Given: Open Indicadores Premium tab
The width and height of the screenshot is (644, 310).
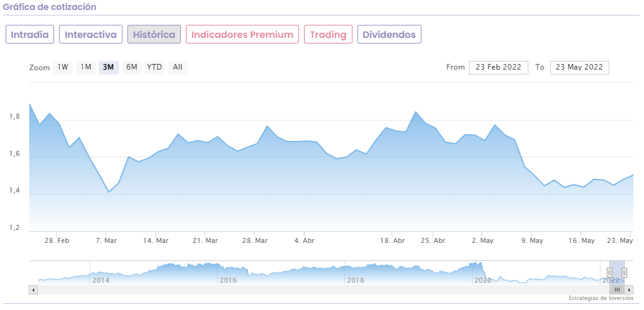Looking at the screenshot, I should pos(242,34).
